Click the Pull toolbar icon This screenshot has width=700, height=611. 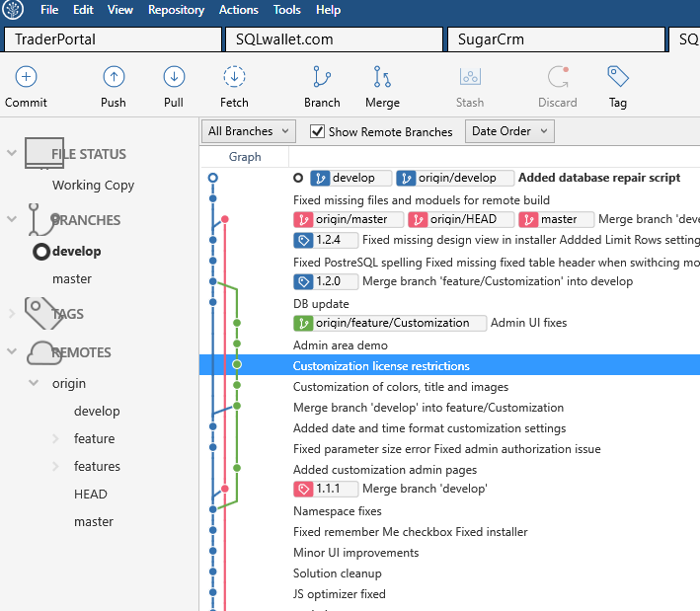174,77
